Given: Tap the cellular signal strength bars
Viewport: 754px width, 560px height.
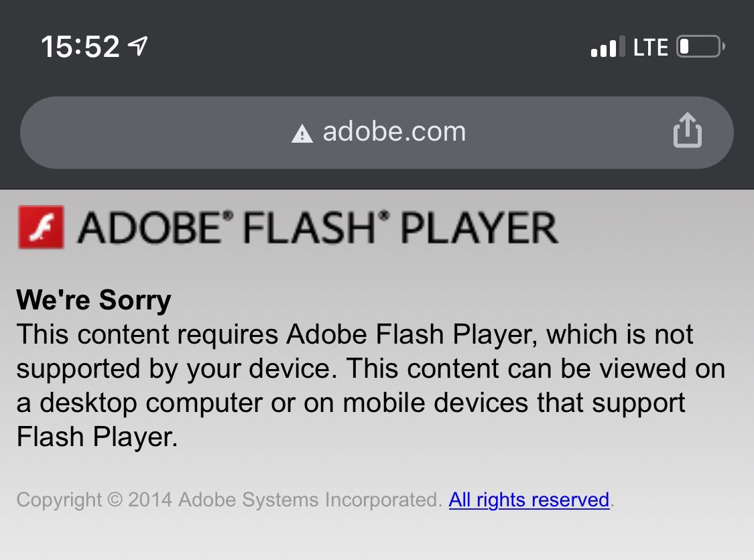Looking at the screenshot, I should tap(608, 47).
